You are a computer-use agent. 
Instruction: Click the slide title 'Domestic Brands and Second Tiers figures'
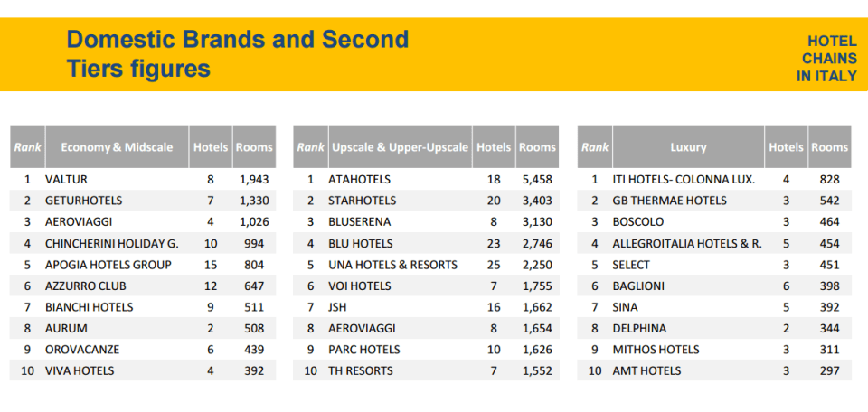237,53
